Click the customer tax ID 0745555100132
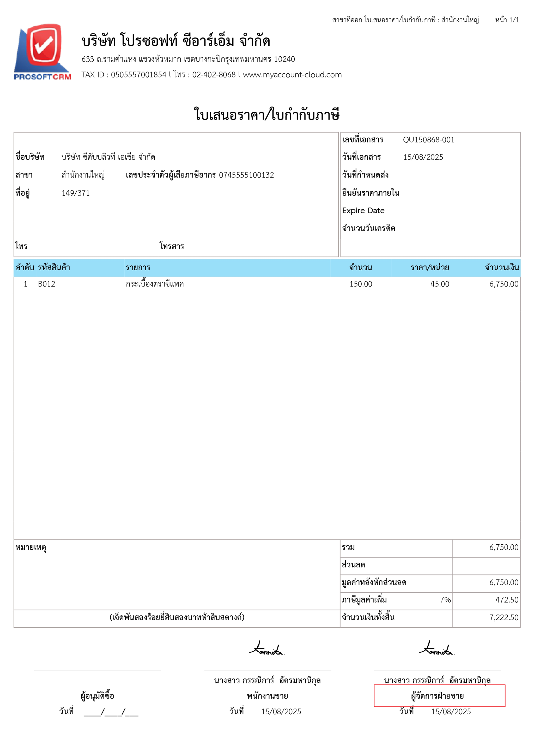534x756 pixels. [x=246, y=175]
